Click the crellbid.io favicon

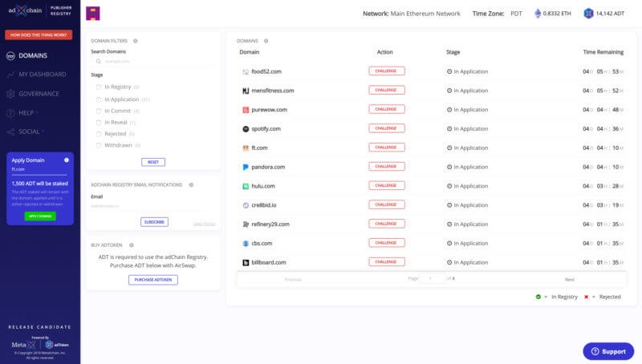coord(246,205)
